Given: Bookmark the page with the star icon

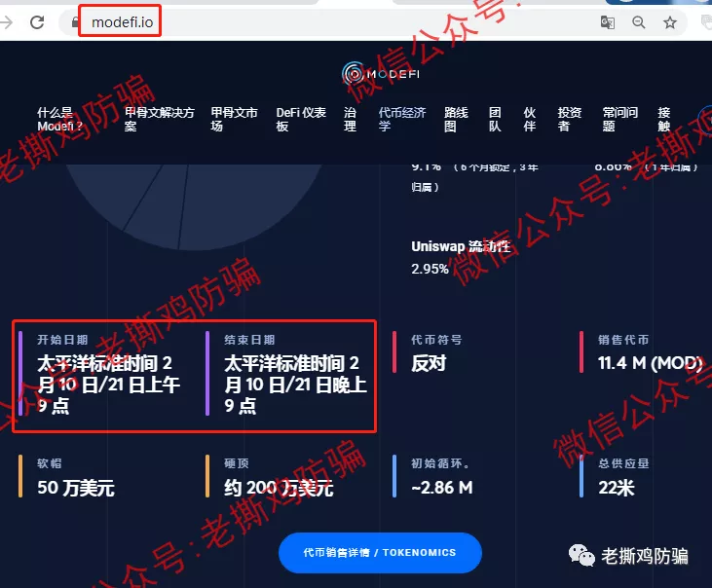Looking at the screenshot, I should point(670,21).
